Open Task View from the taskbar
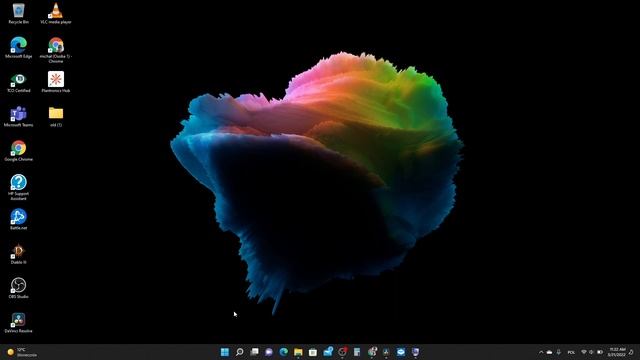 [254, 352]
